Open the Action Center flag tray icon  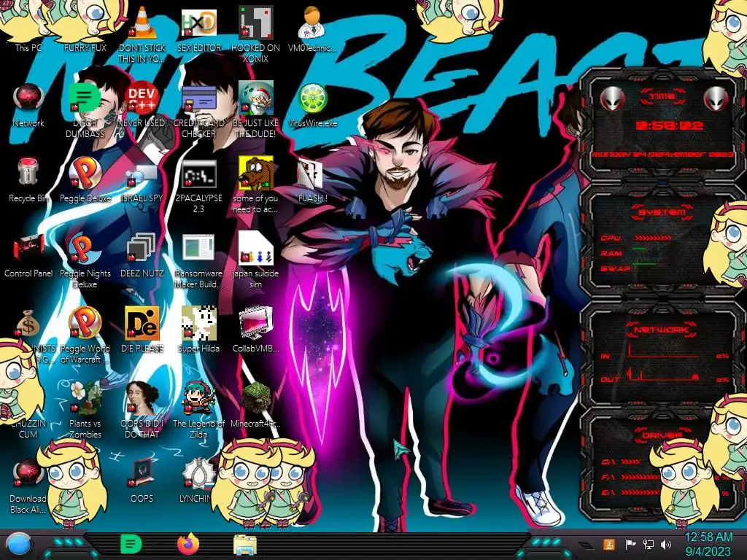(x=631, y=544)
